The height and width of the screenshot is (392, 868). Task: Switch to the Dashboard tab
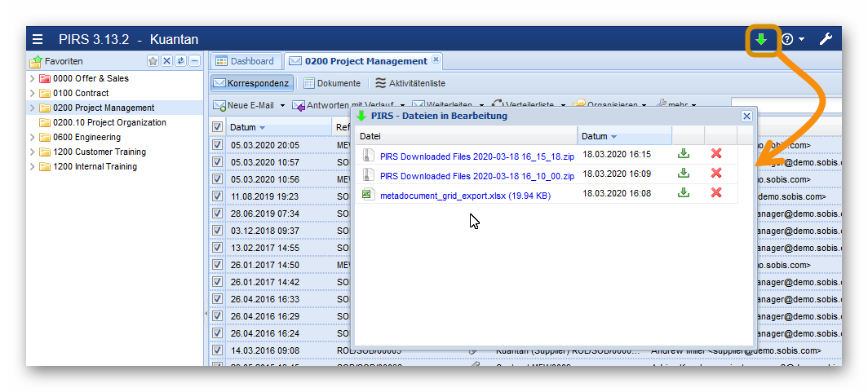(246, 61)
